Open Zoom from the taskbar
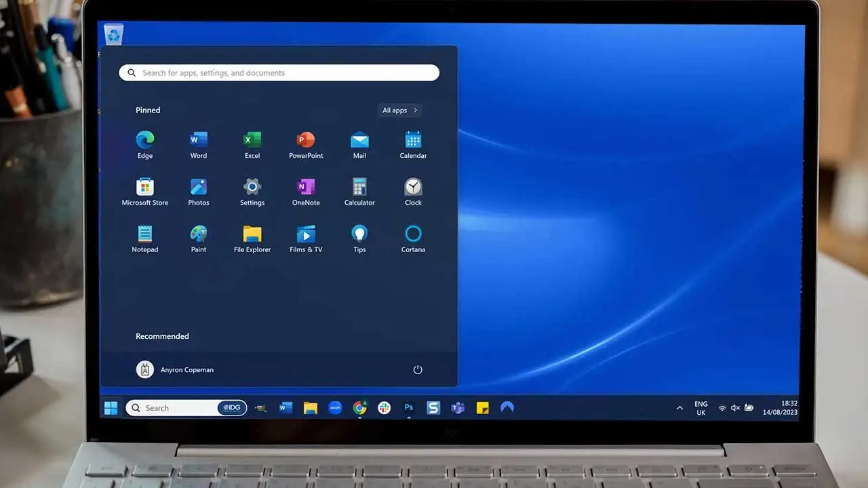Image resolution: width=868 pixels, height=488 pixels. [335, 407]
